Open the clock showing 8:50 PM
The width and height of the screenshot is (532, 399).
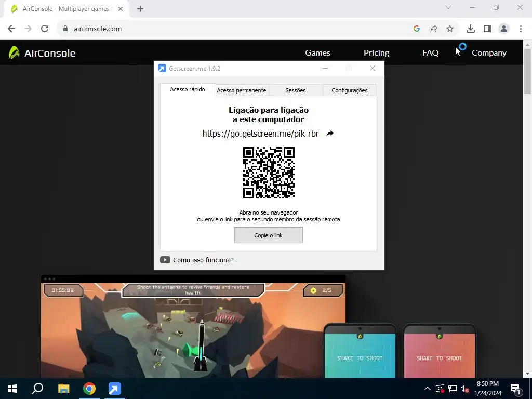(487, 389)
